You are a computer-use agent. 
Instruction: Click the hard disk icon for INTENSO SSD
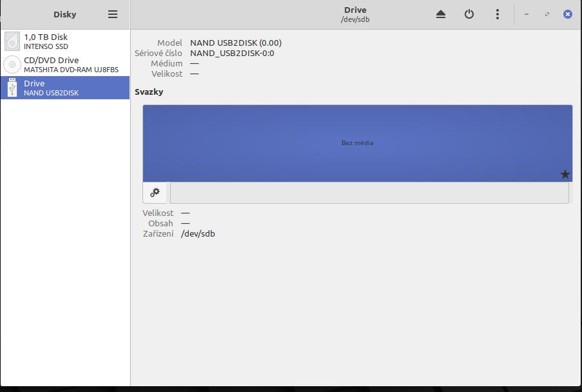point(12,41)
